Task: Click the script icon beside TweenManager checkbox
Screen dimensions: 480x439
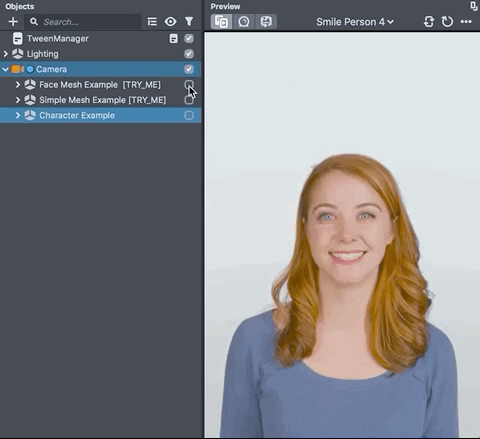Action: coord(173,38)
